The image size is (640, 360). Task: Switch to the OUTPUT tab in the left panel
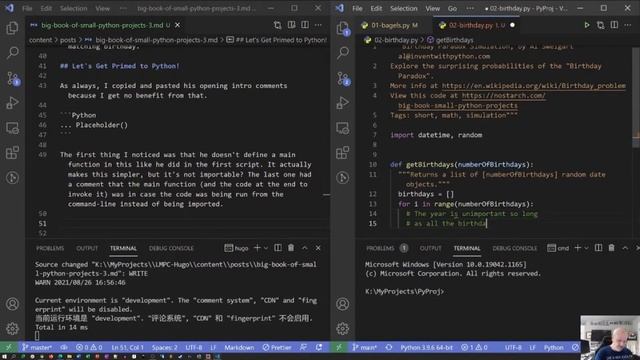tap(87, 248)
